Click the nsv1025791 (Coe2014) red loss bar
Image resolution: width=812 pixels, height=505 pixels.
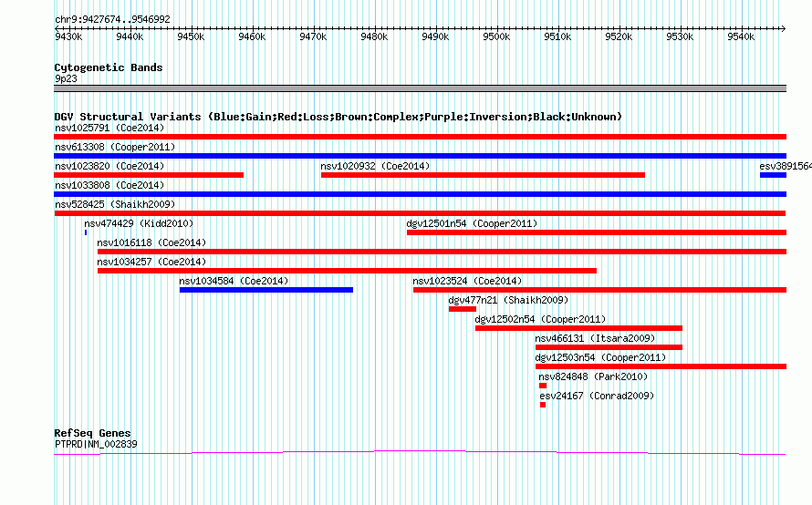[420, 137]
